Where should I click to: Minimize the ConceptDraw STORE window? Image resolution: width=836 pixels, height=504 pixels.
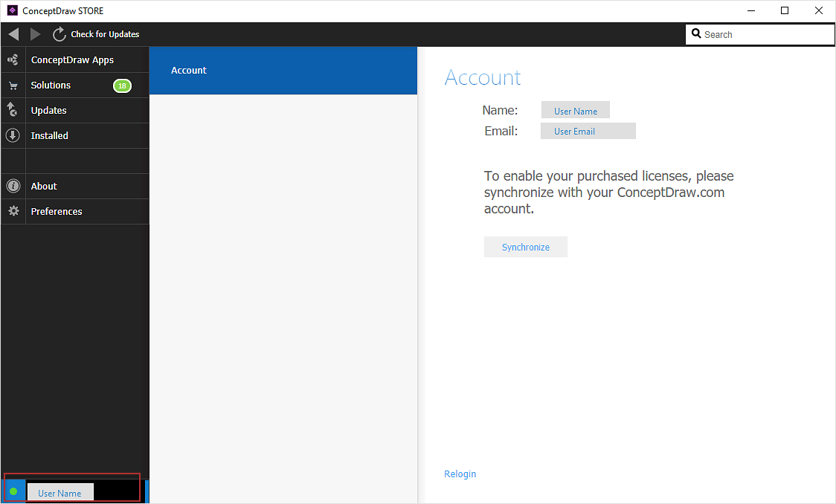[751, 10]
